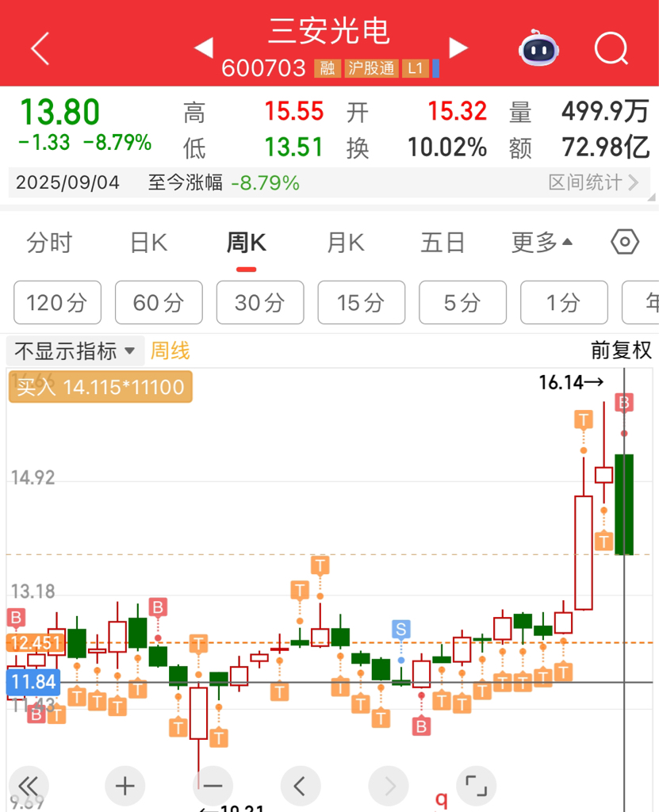The image size is (659, 812).
Task: Choose the 60分 period
Action: tap(159, 302)
